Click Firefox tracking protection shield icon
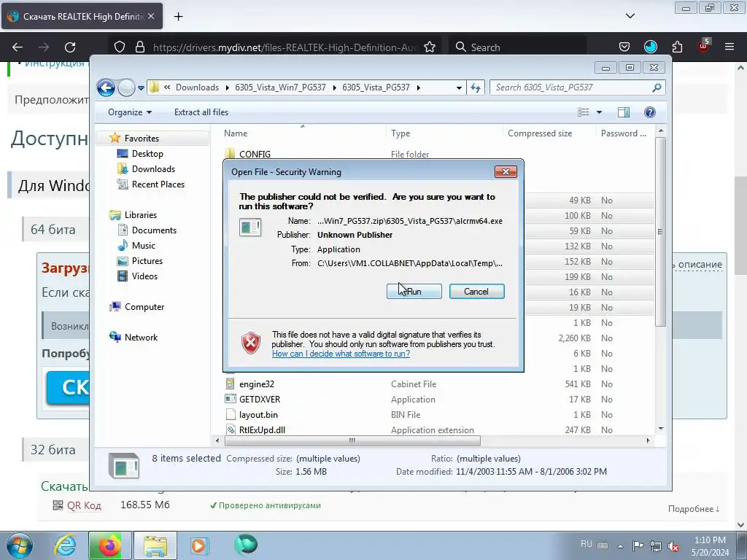Image resolution: width=747 pixels, height=560 pixels. [x=120, y=47]
